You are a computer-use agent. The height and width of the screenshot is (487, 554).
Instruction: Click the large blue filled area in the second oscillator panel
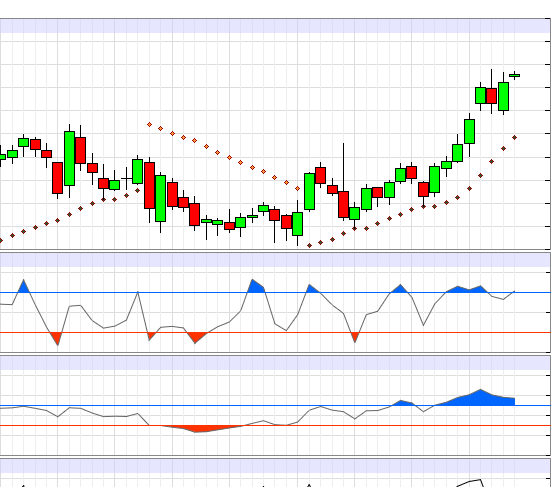coord(481,399)
